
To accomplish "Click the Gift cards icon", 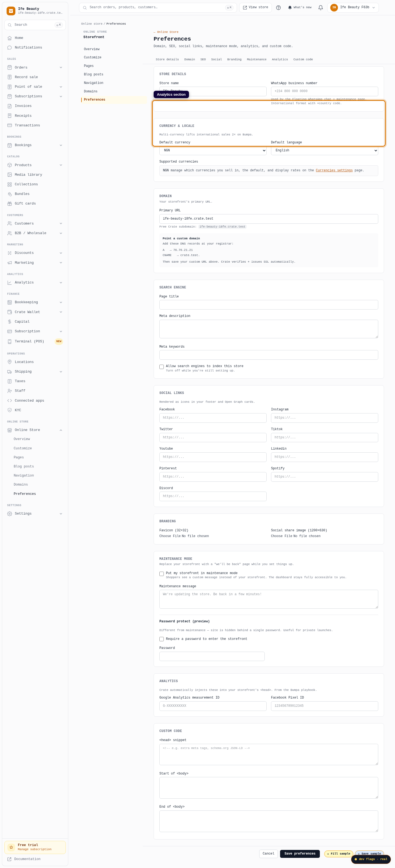I will pyautogui.click(x=9, y=203).
